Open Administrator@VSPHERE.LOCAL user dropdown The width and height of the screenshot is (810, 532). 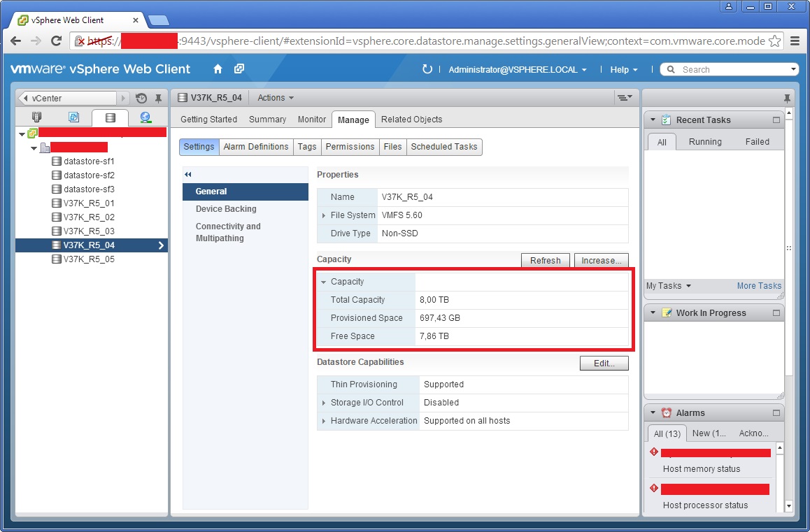pyautogui.click(x=517, y=70)
